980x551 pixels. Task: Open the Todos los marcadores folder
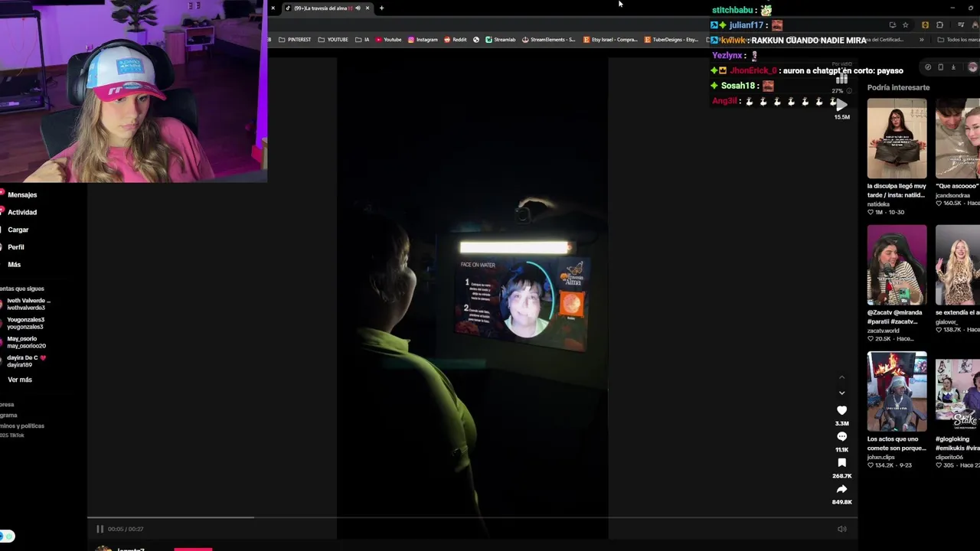point(959,40)
